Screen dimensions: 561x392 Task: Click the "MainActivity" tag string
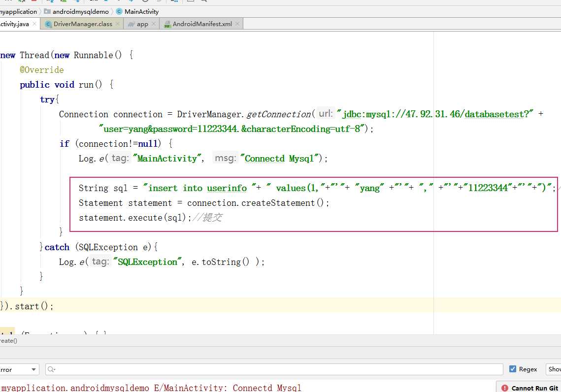point(168,159)
